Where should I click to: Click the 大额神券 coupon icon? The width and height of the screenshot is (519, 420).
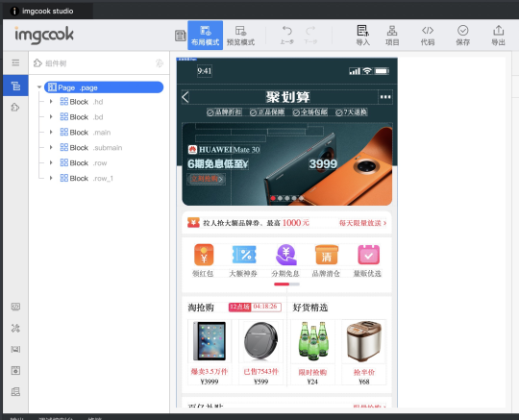pos(244,255)
